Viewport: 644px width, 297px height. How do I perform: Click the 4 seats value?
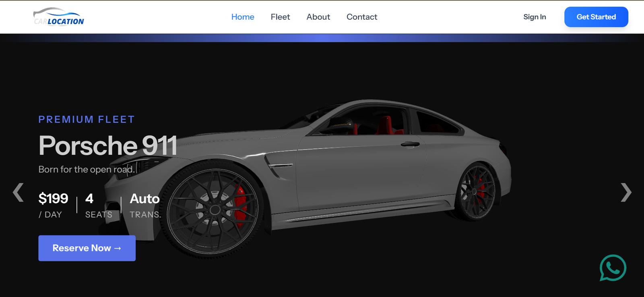pyautogui.click(x=89, y=199)
